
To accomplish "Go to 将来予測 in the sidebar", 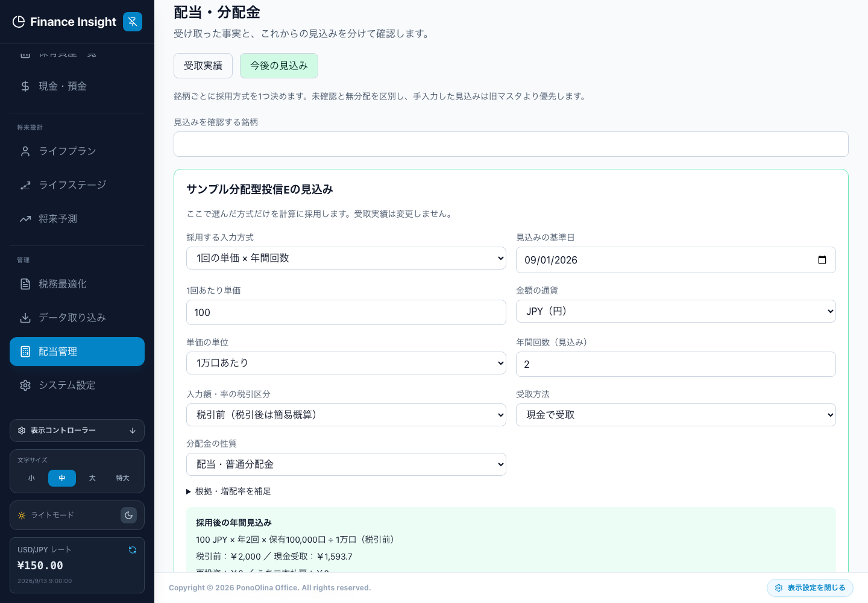I will click(x=77, y=219).
